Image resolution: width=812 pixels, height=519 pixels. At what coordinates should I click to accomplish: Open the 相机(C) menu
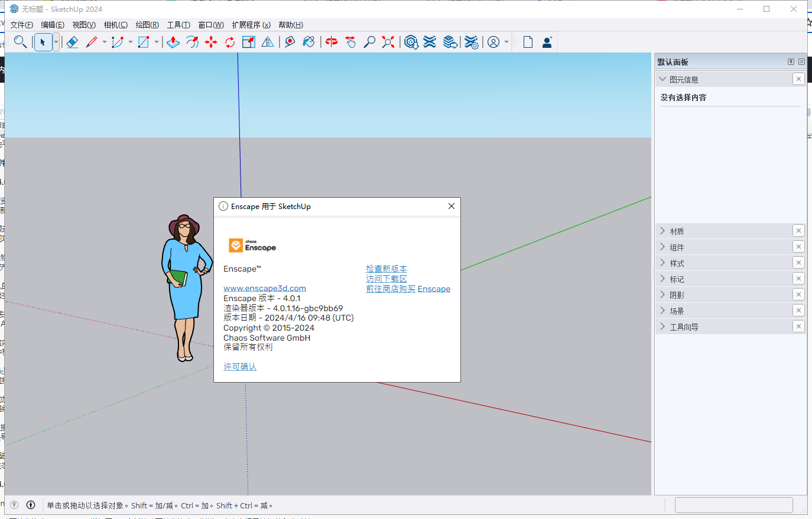115,25
